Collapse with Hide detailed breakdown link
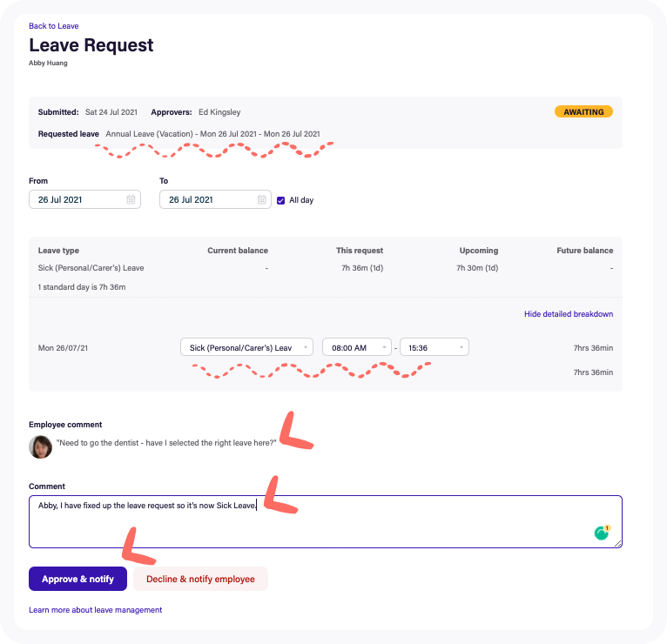667x644 pixels. click(568, 314)
